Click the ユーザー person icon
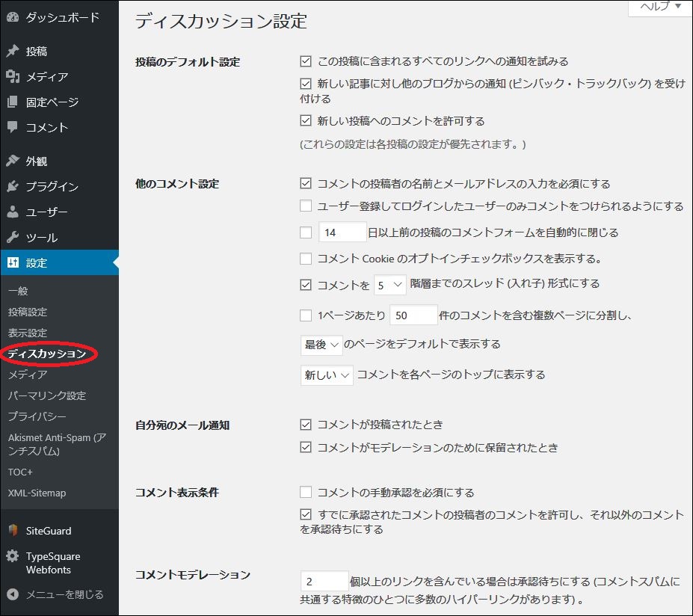Screen dimensions: 693x616 click(13, 212)
